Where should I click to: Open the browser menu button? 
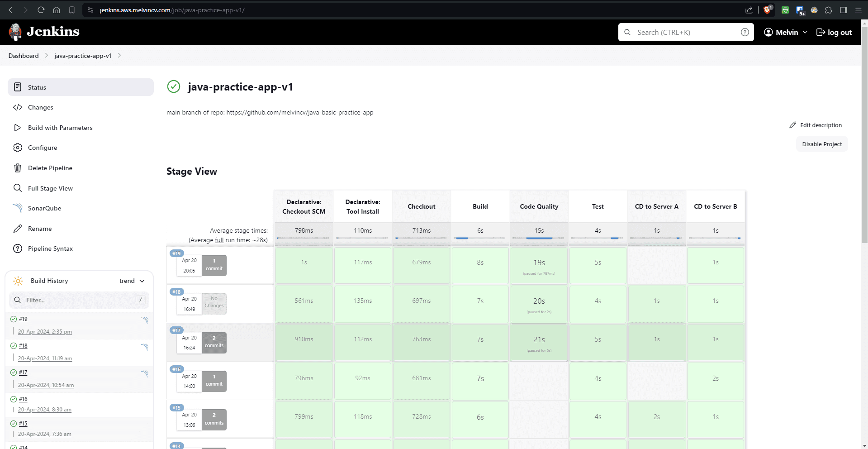[859, 10]
